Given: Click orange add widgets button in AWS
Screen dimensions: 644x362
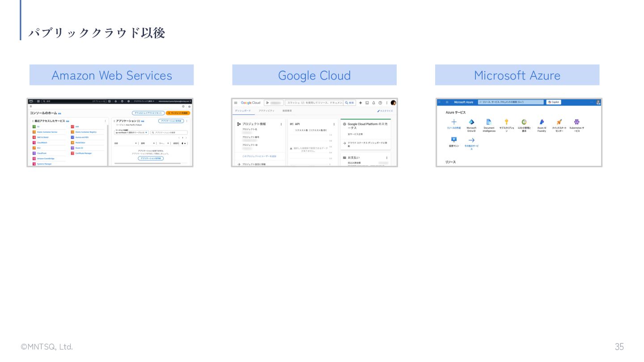Looking at the screenshot, I should (x=178, y=113).
